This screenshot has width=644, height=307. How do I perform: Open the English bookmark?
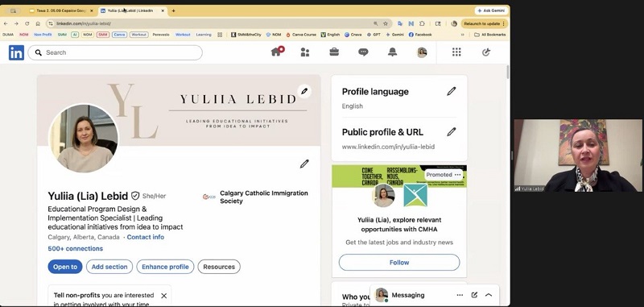pos(330,35)
